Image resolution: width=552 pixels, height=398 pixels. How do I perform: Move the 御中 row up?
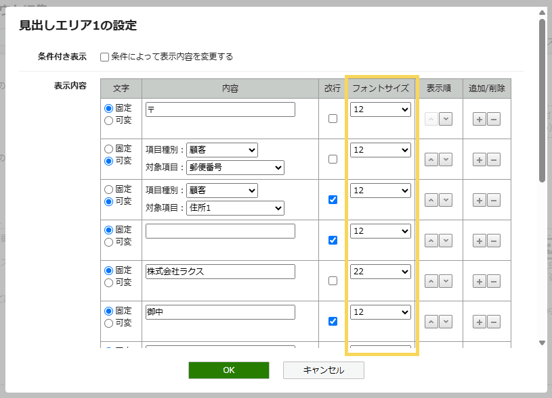point(431,322)
